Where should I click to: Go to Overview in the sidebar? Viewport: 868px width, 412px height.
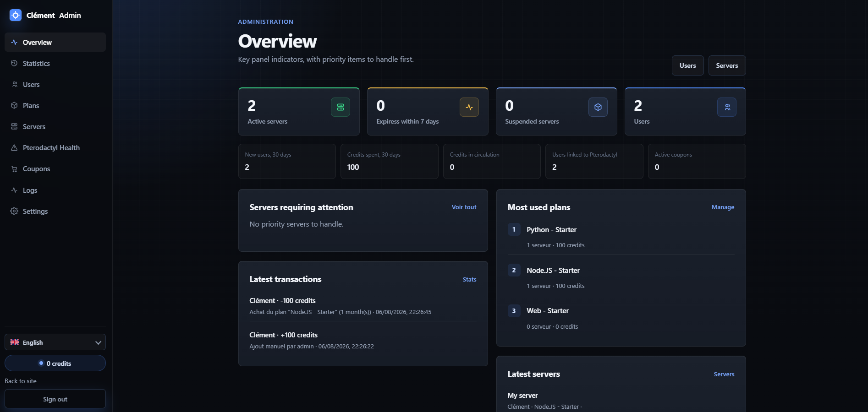pyautogui.click(x=55, y=42)
